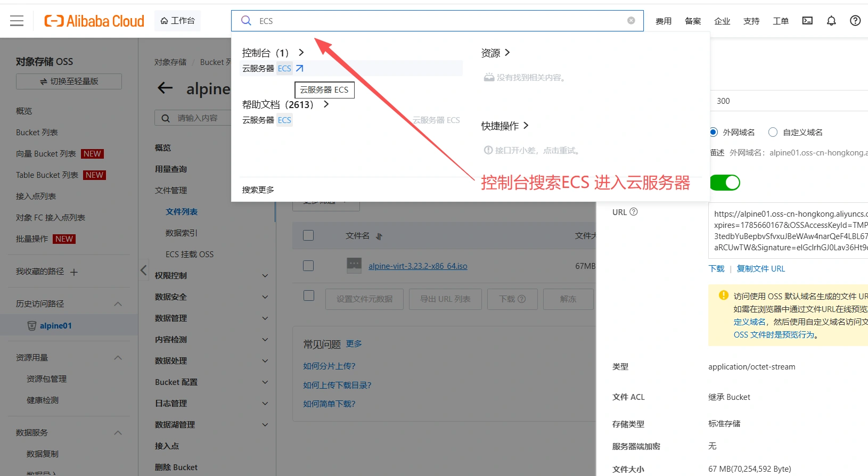Expand the 数据管理 menu section
Screen dimensions: 868x476
click(x=265, y=318)
